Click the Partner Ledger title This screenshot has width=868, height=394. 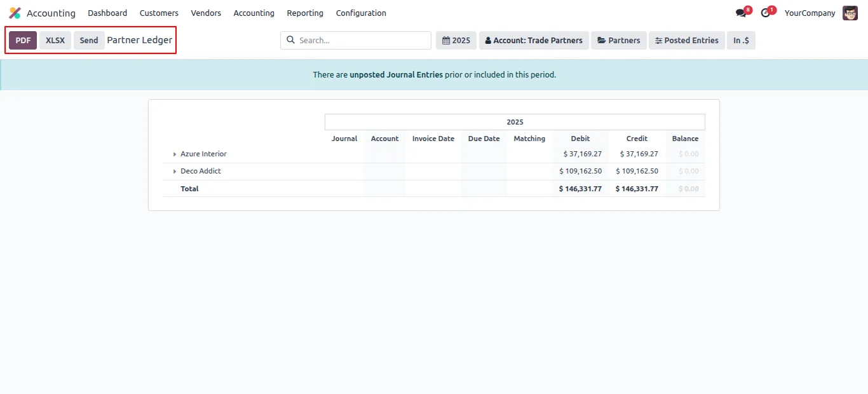[139, 40]
